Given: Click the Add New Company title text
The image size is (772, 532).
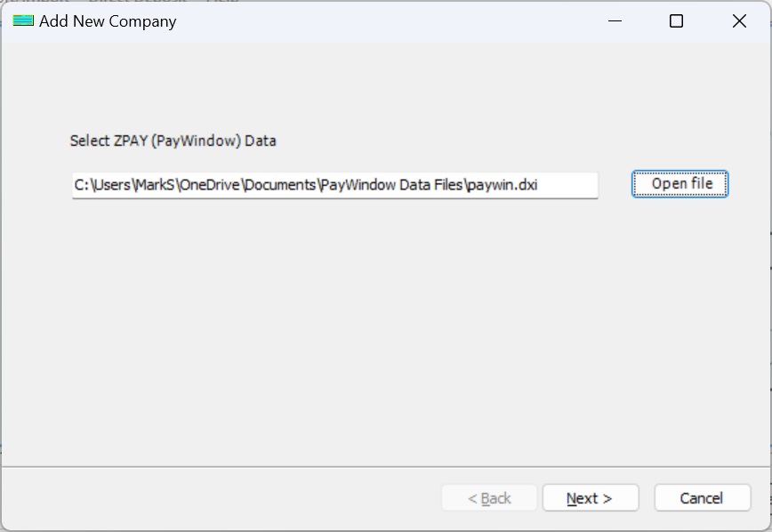Looking at the screenshot, I should 107,20.
